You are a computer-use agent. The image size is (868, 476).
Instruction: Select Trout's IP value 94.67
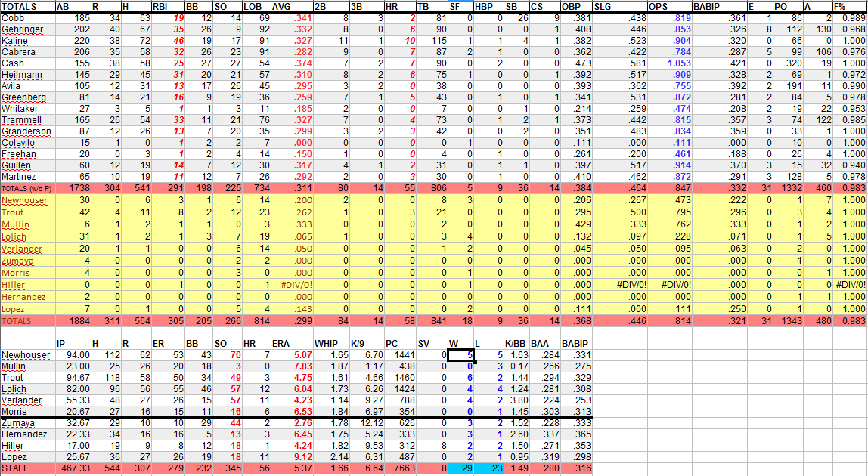[x=73, y=378]
